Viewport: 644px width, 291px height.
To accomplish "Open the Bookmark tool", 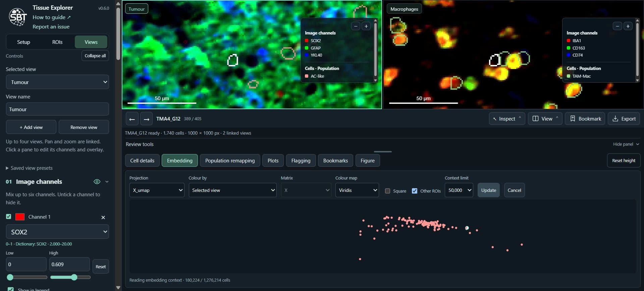I will [585, 119].
